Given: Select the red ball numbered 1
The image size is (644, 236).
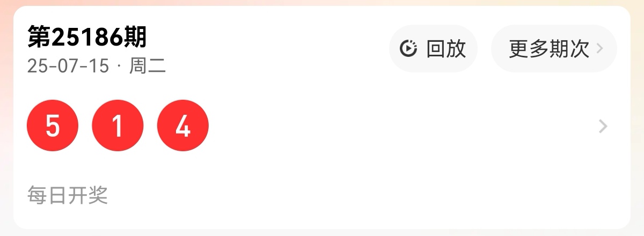Looking at the screenshot, I should click(118, 126).
